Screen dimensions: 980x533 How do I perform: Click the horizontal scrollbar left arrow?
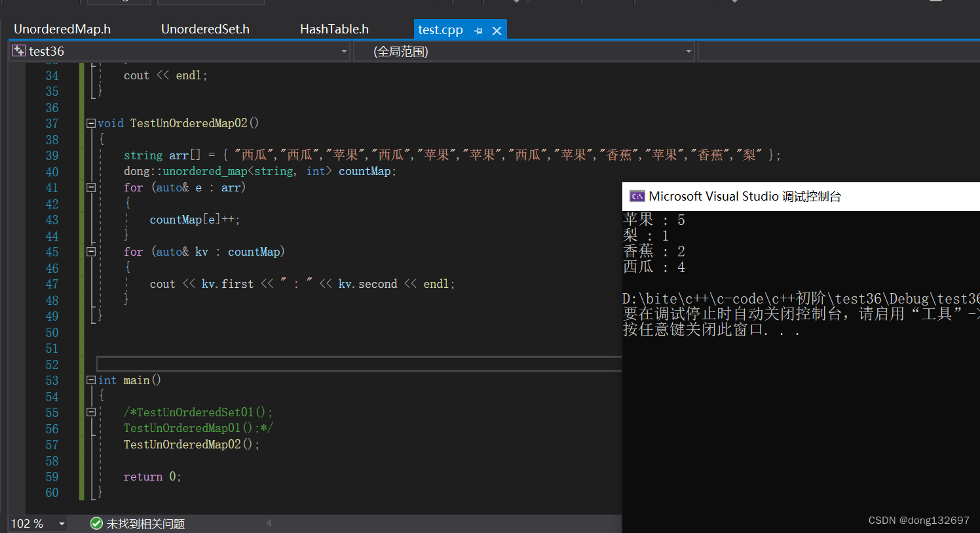[269, 523]
